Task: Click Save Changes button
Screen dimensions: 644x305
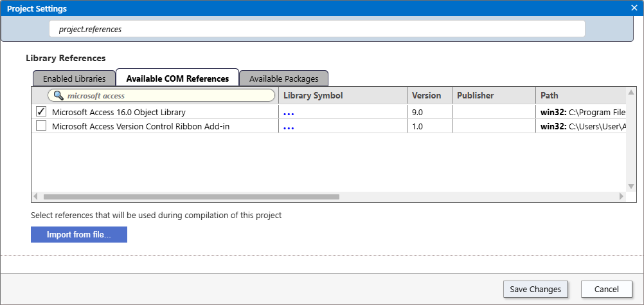Action: click(535, 289)
